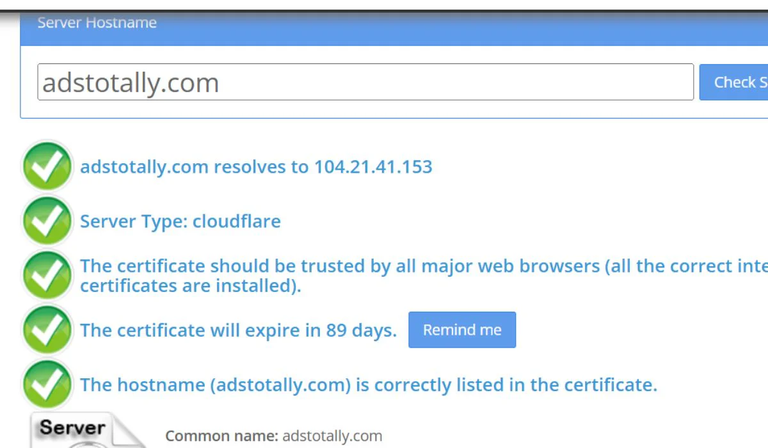This screenshot has height=448, width=768.
Task: Click 'Common name: adstotally.com' text
Action: [273, 436]
